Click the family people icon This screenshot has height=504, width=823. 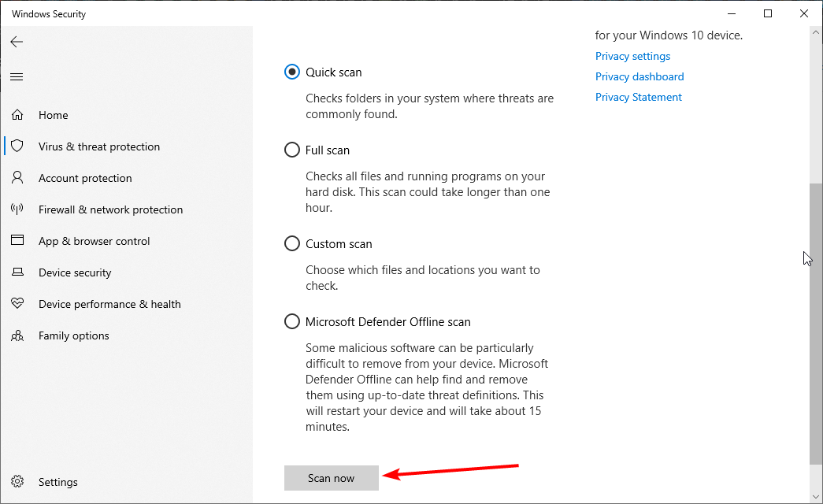tap(17, 335)
